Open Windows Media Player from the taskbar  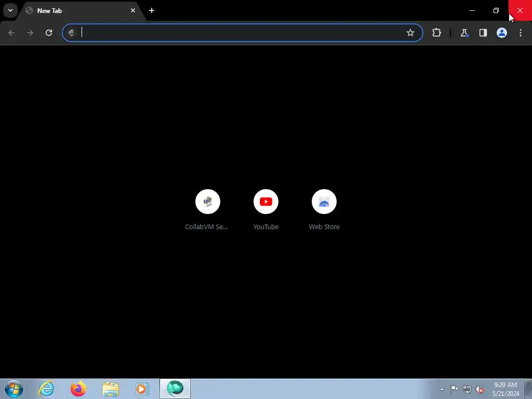[x=142, y=389]
